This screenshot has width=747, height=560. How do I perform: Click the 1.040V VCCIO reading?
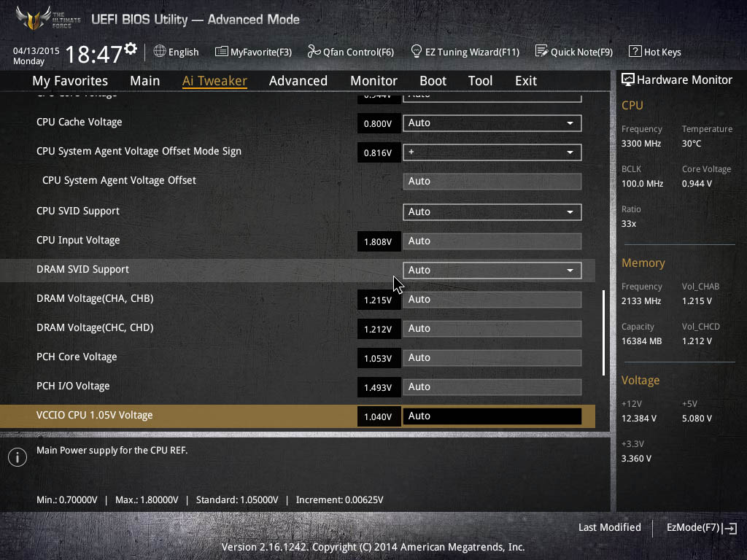point(379,417)
